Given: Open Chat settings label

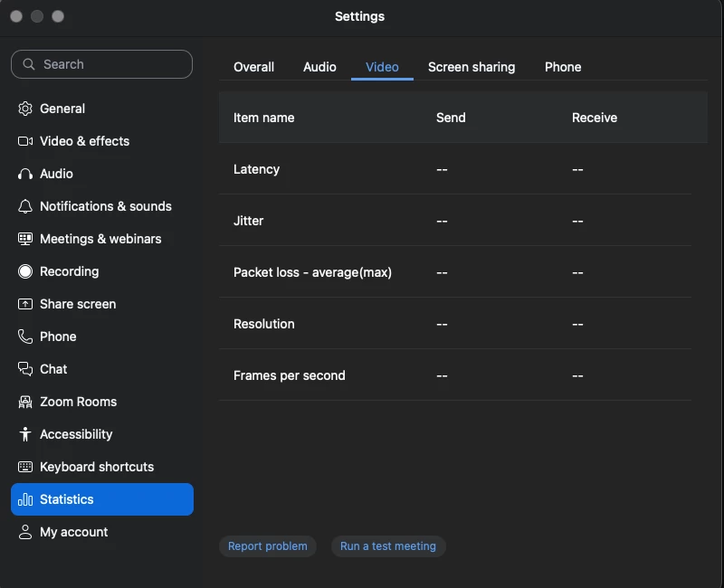Looking at the screenshot, I should tap(53, 369).
